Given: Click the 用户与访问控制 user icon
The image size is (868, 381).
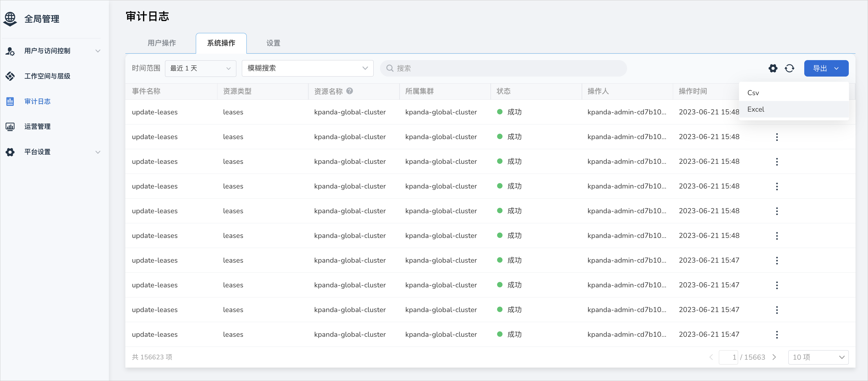Looking at the screenshot, I should pos(10,51).
